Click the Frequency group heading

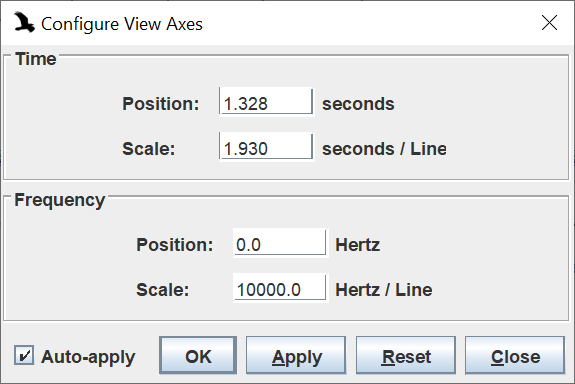[60, 201]
